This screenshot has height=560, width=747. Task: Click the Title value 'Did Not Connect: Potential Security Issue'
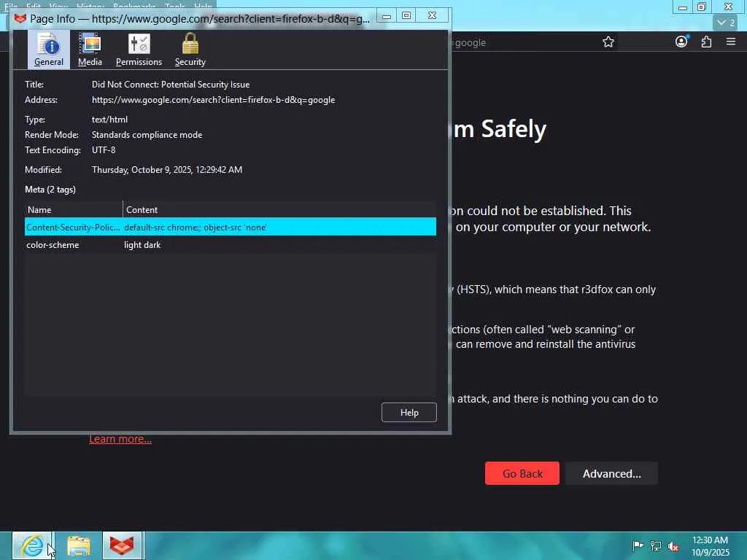coord(171,85)
